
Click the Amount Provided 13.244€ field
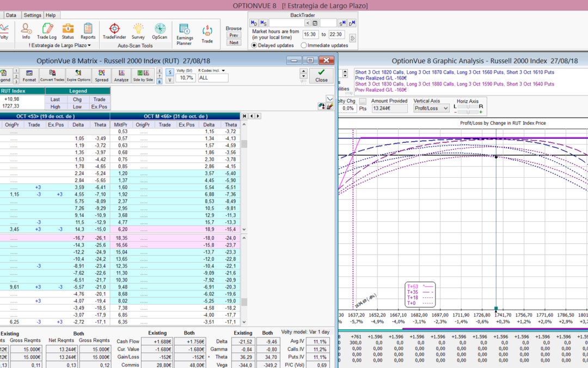point(389,108)
